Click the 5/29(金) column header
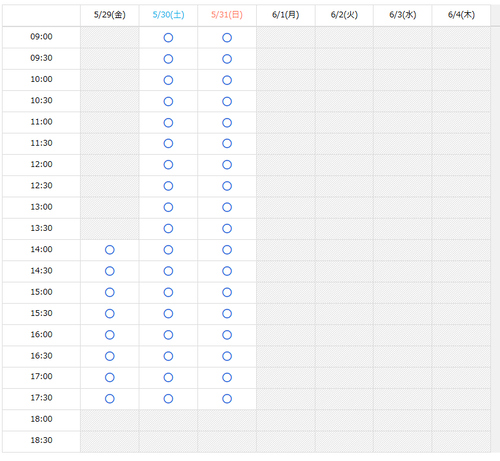Image resolution: width=500 pixels, height=461 pixels. (110, 15)
